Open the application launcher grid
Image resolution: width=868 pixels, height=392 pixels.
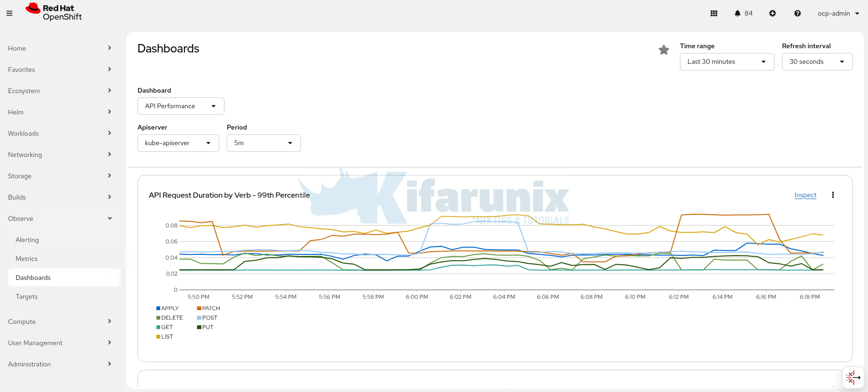click(x=714, y=13)
